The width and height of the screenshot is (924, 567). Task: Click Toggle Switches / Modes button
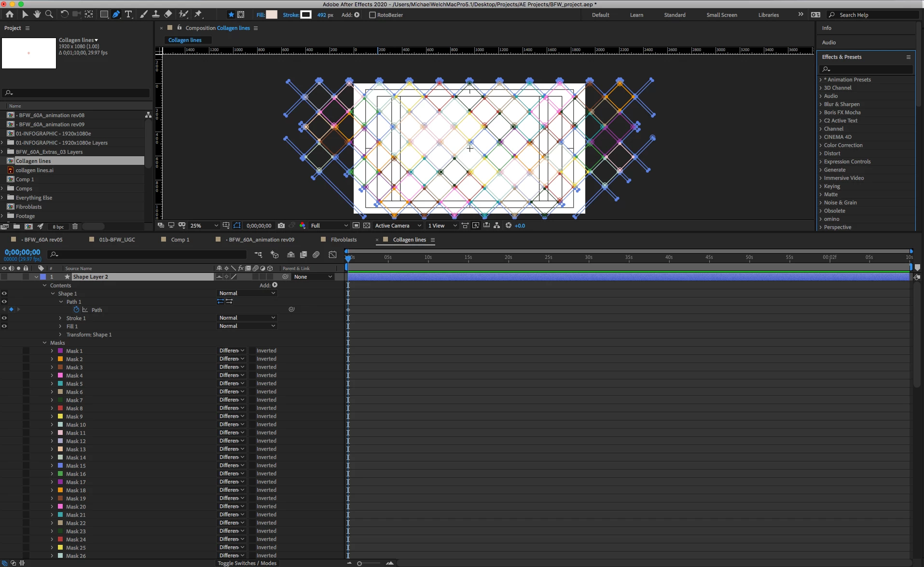point(247,563)
